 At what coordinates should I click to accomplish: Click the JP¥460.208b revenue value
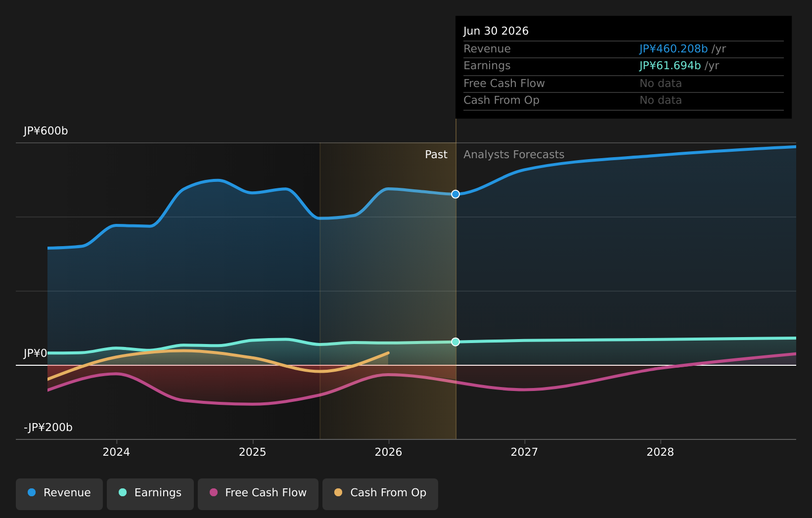pyautogui.click(x=674, y=49)
